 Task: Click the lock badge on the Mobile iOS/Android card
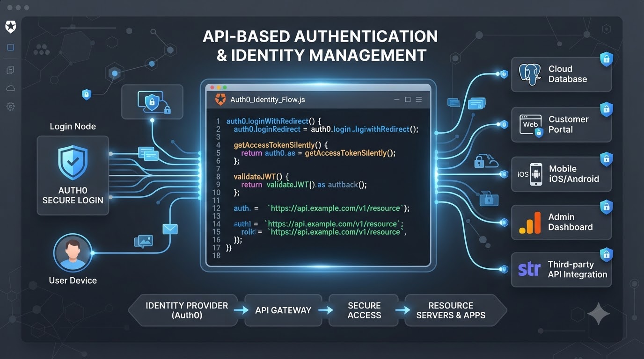click(607, 159)
